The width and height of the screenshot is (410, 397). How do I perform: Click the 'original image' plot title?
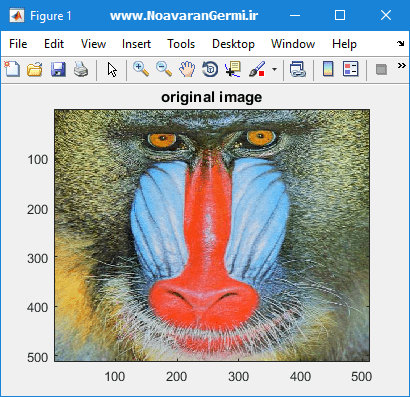point(212,97)
